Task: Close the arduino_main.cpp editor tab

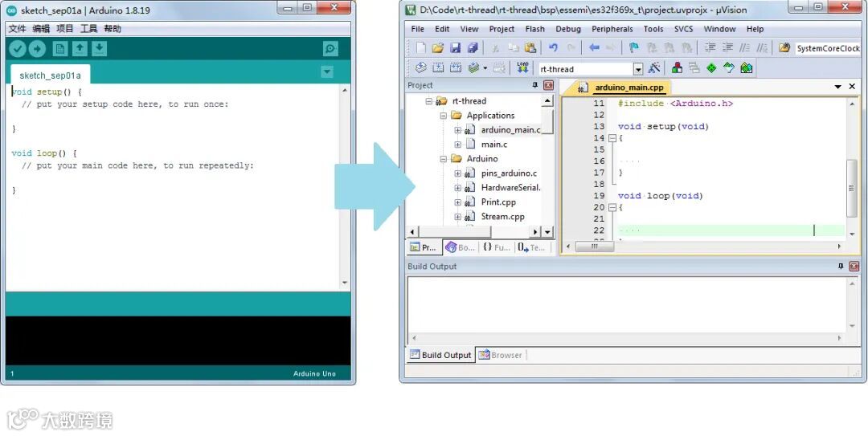Action: point(852,87)
